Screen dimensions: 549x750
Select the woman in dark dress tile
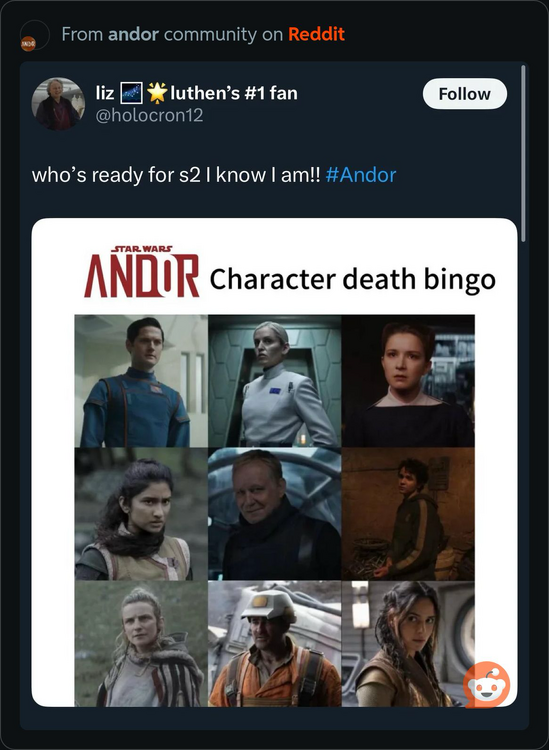[x=408, y=381]
